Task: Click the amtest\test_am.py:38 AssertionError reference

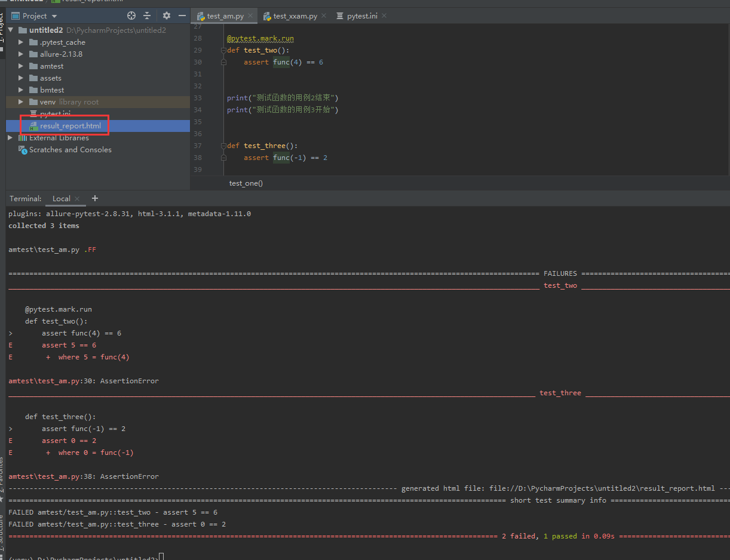Action: click(84, 476)
